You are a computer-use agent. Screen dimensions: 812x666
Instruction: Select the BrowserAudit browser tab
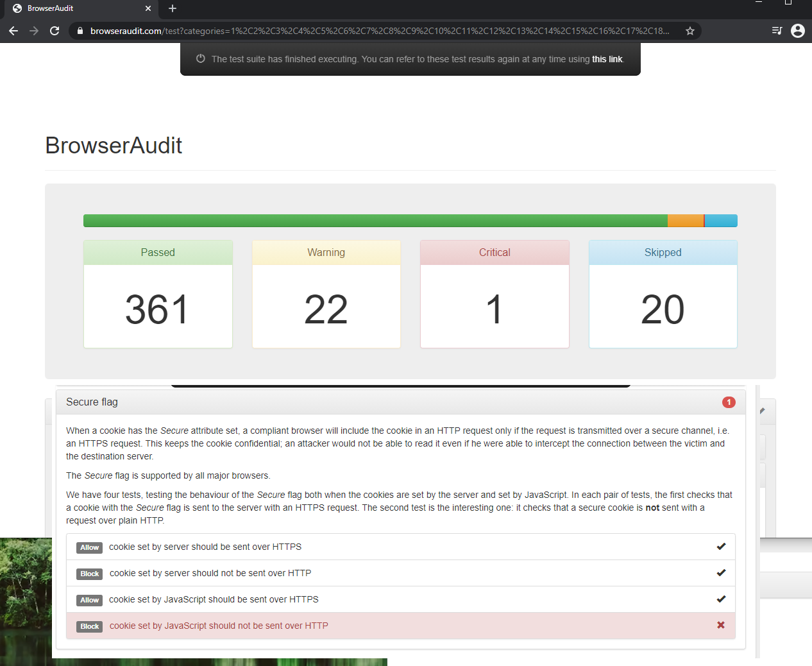(x=82, y=8)
